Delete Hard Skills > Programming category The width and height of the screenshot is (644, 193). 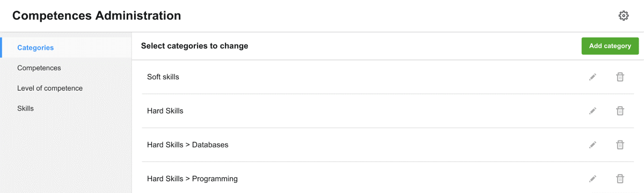[620, 179]
